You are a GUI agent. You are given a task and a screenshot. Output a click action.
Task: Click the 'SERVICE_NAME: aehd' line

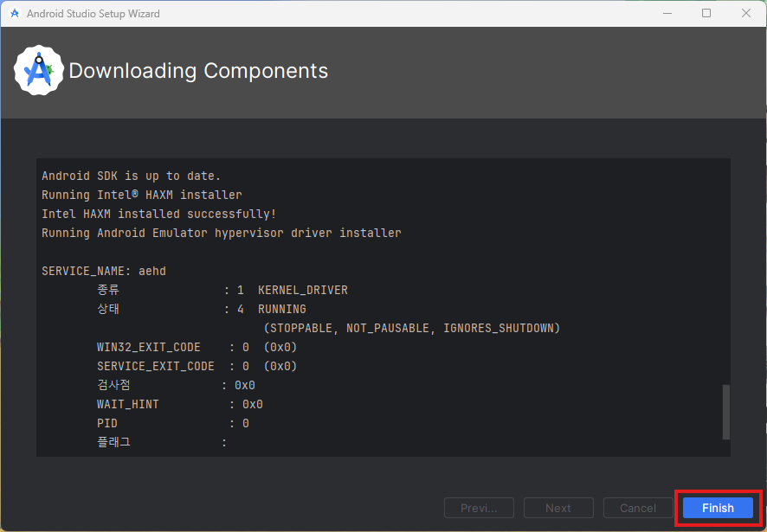[104, 271]
